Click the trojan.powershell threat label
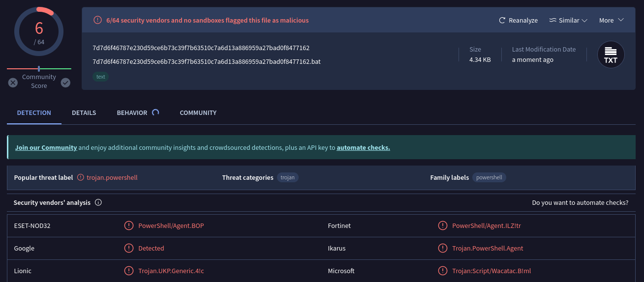The height and width of the screenshot is (282, 644). point(112,177)
